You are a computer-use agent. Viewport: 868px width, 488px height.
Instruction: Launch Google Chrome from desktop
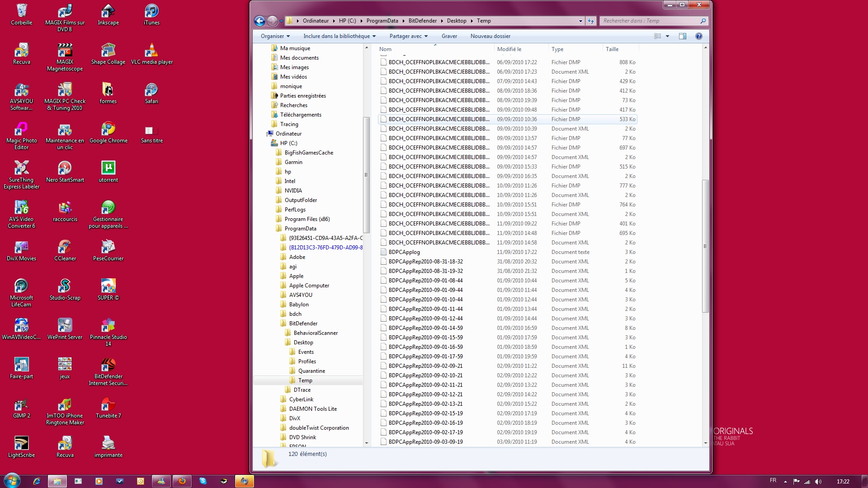click(108, 132)
